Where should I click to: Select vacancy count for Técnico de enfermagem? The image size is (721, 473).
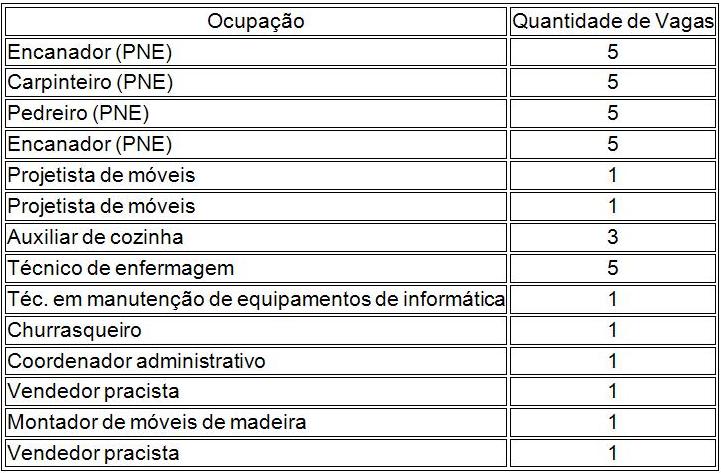pos(612,268)
